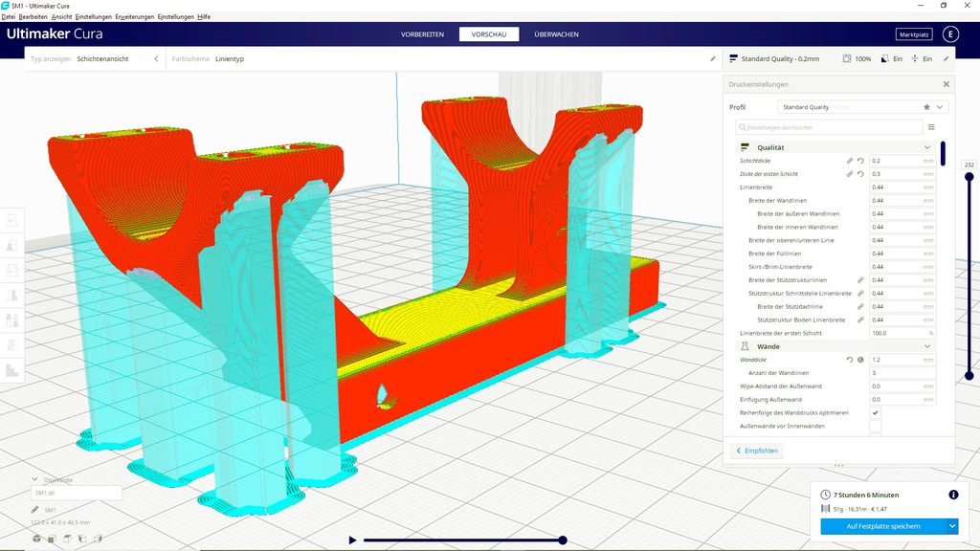Collapse the Wände settings section
Screen dimensions: 980x551
click(926, 346)
